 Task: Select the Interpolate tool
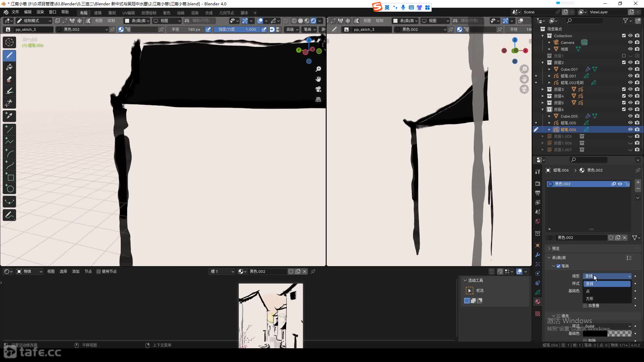tap(9, 202)
